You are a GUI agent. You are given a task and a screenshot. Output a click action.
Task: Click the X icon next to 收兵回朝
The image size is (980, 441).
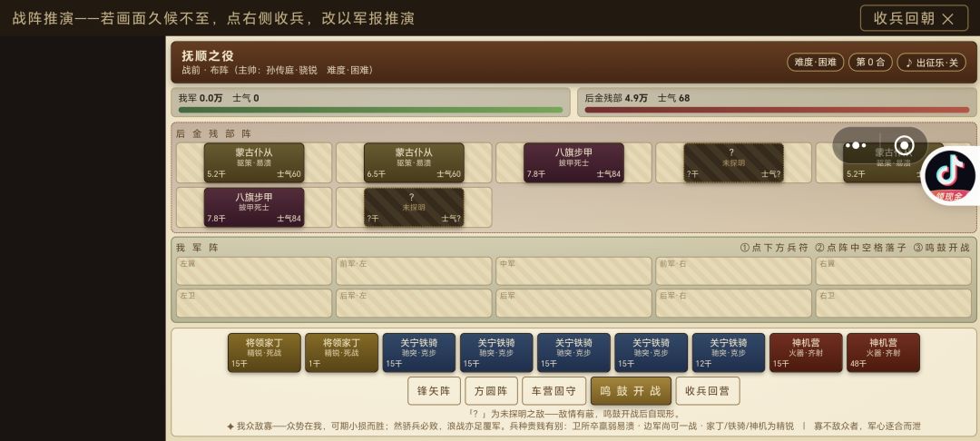click(x=947, y=19)
